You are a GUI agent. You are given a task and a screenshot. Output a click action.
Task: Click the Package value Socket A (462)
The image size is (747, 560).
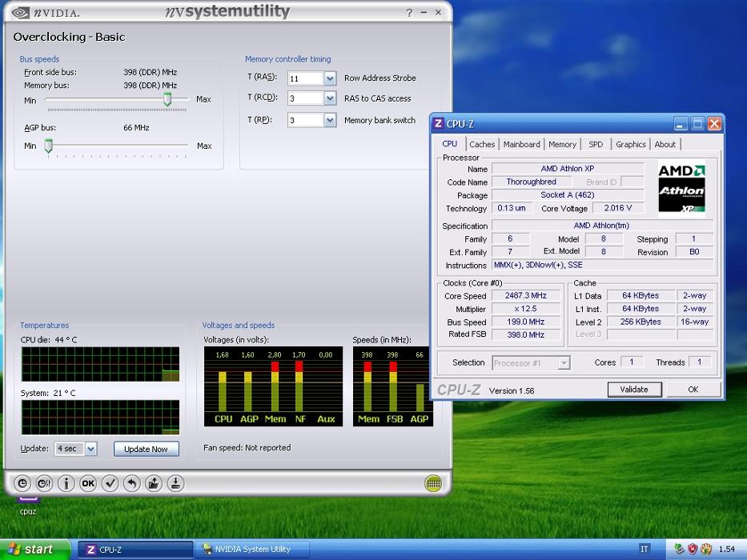(568, 194)
